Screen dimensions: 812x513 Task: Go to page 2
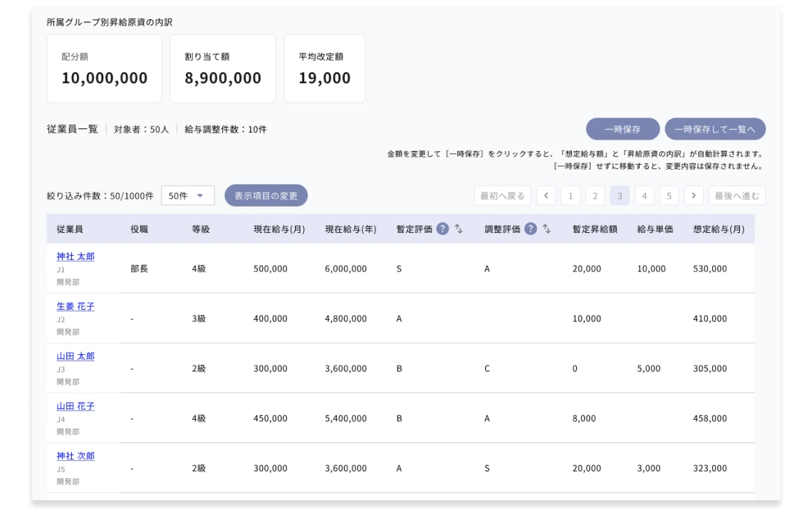tap(595, 195)
